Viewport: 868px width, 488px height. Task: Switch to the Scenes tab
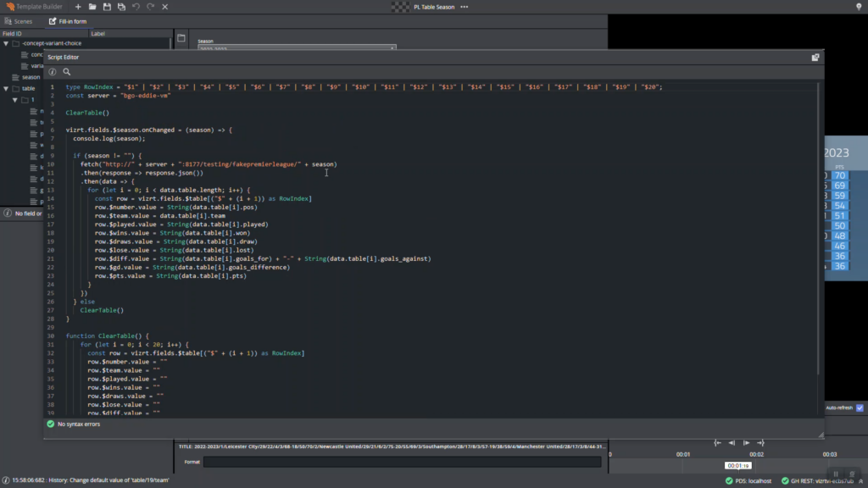(21, 21)
